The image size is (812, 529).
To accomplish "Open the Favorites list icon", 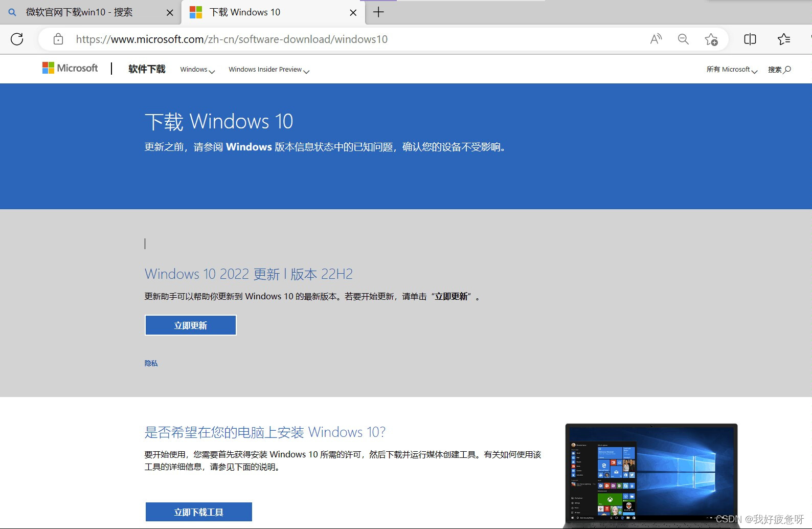I will [784, 39].
